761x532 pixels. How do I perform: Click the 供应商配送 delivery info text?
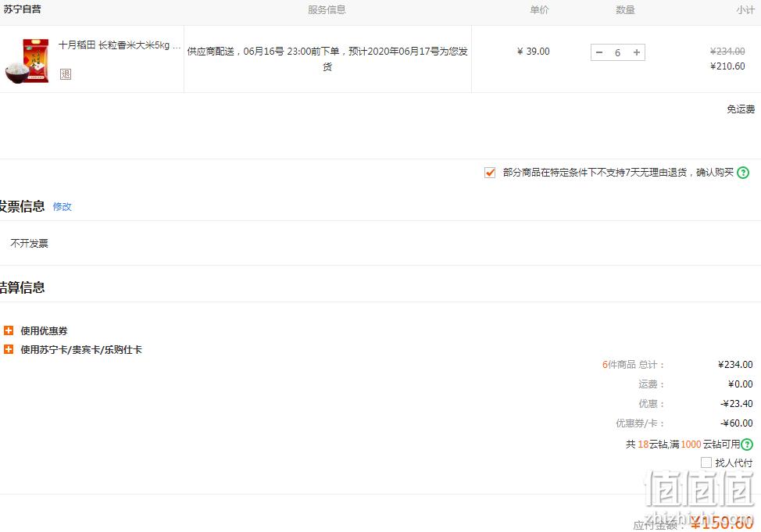(x=327, y=59)
